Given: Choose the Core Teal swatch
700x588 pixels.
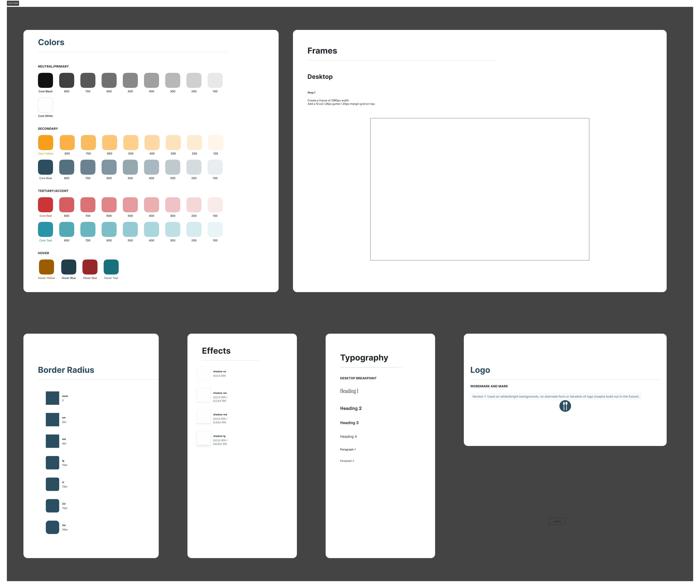Looking at the screenshot, I should tap(45, 229).
